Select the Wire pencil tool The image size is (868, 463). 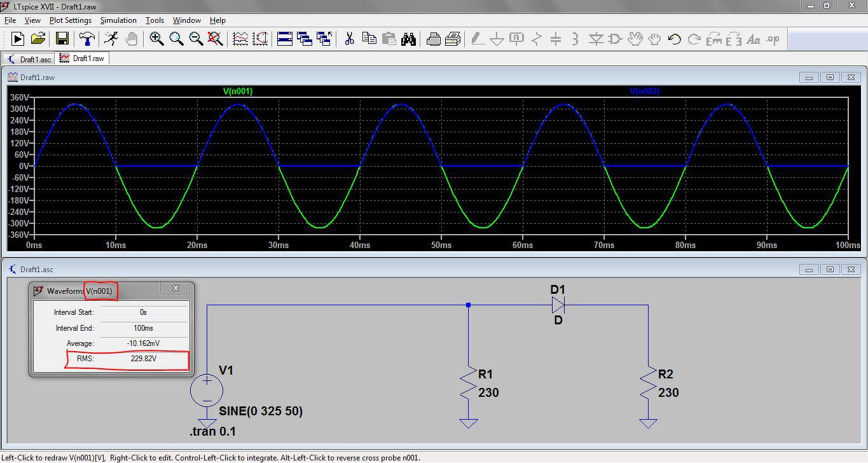477,39
